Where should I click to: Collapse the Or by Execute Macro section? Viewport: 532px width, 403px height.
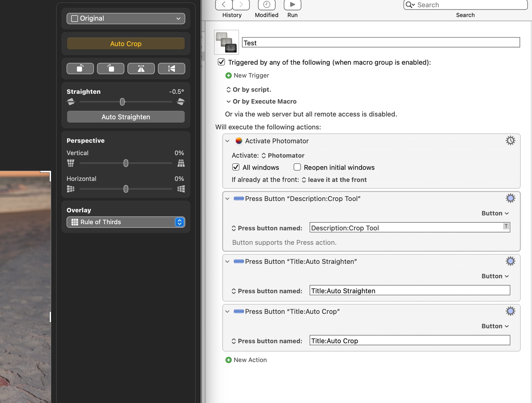tap(228, 102)
